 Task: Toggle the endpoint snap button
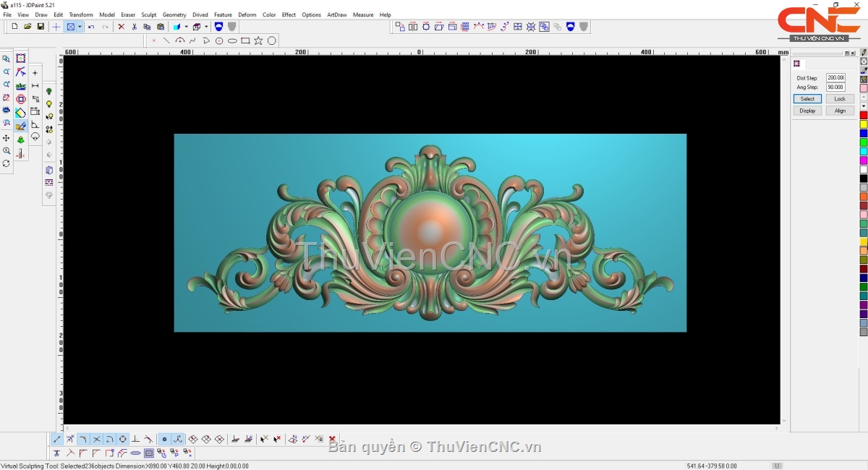point(57,439)
